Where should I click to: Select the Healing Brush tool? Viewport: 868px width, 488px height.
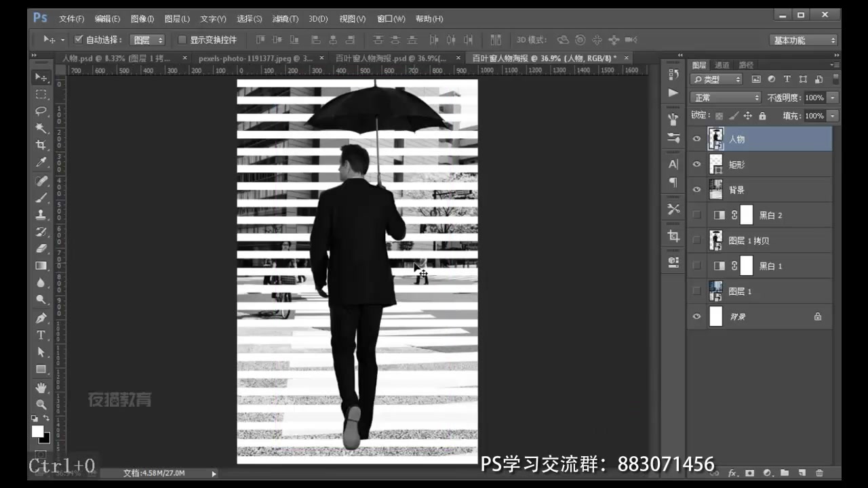(x=41, y=181)
